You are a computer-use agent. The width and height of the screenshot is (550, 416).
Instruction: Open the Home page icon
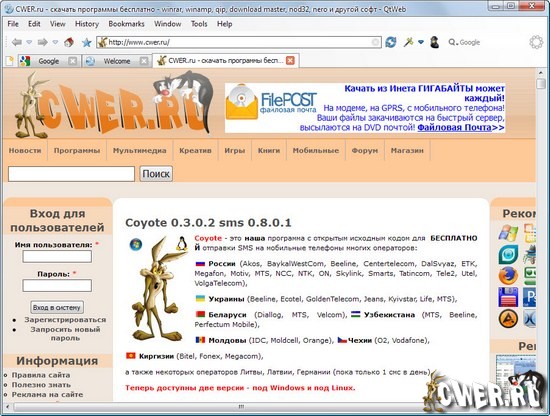click(x=69, y=42)
